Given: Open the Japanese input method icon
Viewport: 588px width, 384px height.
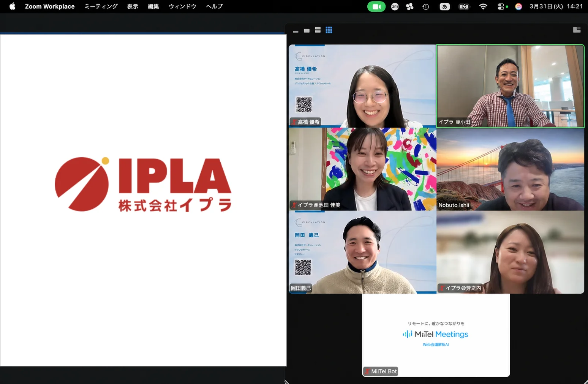Looking at the screenshot, I should coord(444,6).
